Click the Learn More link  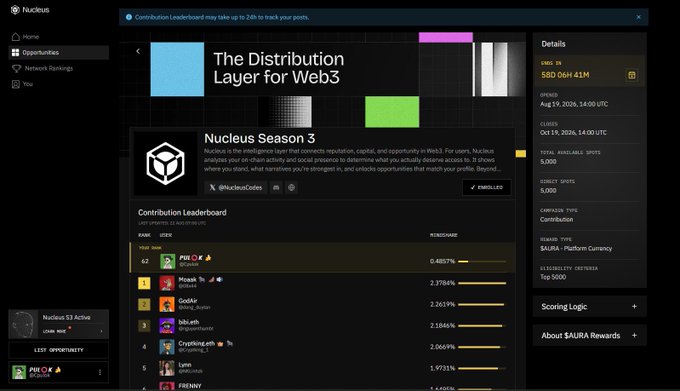coord(55,332)
